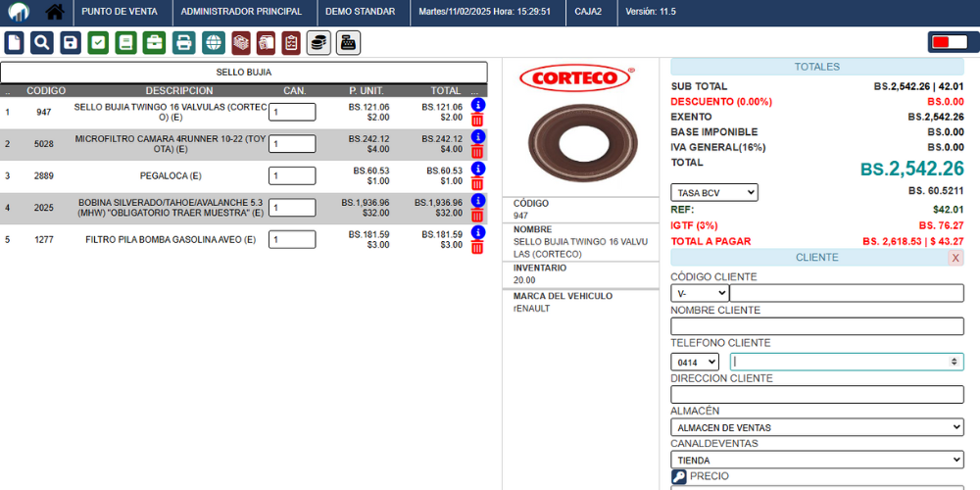This screenshot has height=490, width=980.
Task: Click the teal globe toolbar icon
Action: click(214, 43)
